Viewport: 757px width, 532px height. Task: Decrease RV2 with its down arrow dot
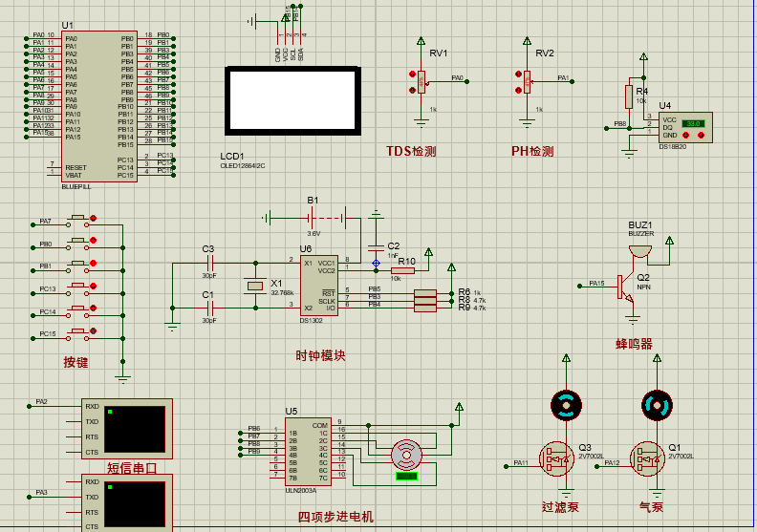[518, 90]
